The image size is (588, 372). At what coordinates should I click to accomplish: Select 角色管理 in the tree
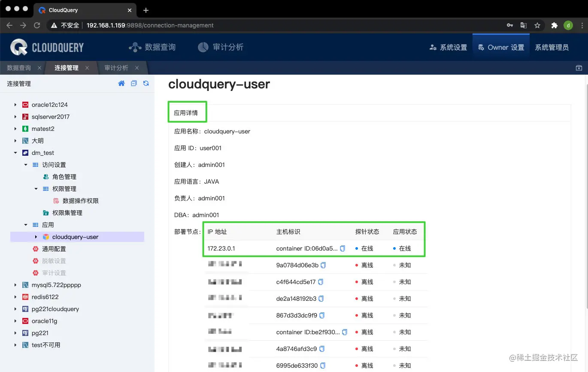[x=64, y=177]
